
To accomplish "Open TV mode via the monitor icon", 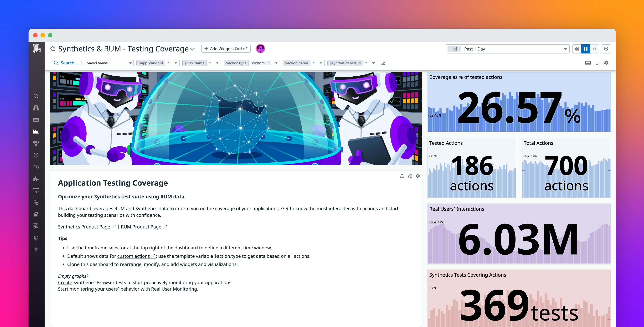I will (597, 63).
